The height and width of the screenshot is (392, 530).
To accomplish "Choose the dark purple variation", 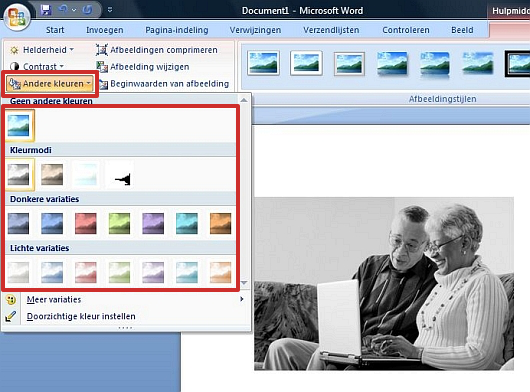I will point(153,223).
